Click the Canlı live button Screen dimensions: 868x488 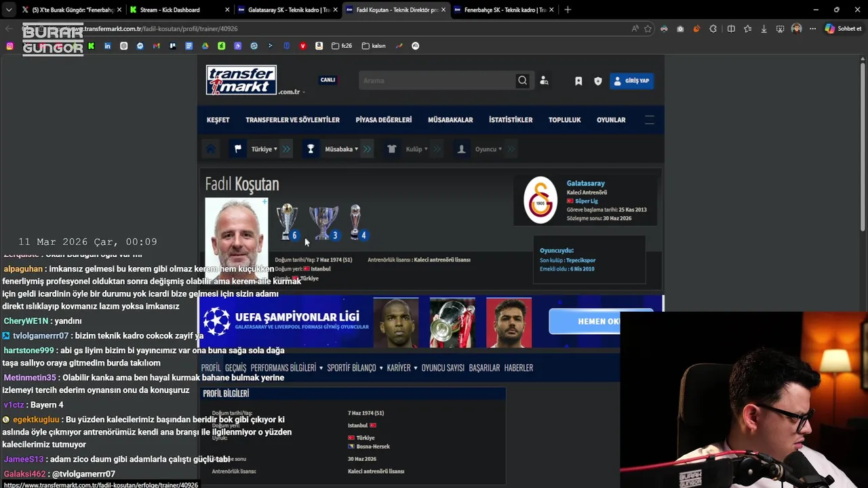[328, 80]
